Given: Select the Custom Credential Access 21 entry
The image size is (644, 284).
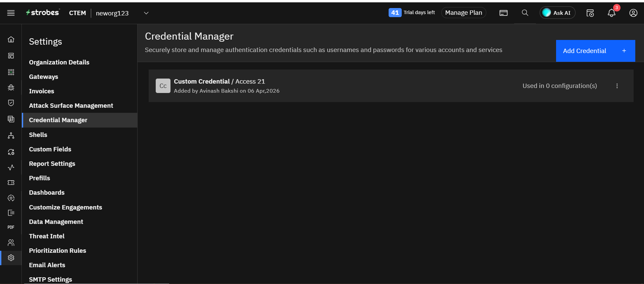Looking at the screenshot, I should click(x=219, y=82).
